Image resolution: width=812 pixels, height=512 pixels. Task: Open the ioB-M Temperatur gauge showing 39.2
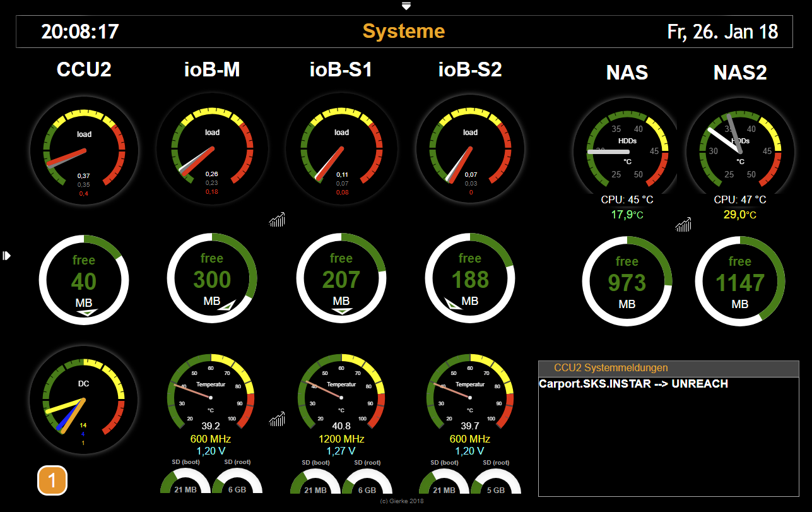(x=211, y=393)
